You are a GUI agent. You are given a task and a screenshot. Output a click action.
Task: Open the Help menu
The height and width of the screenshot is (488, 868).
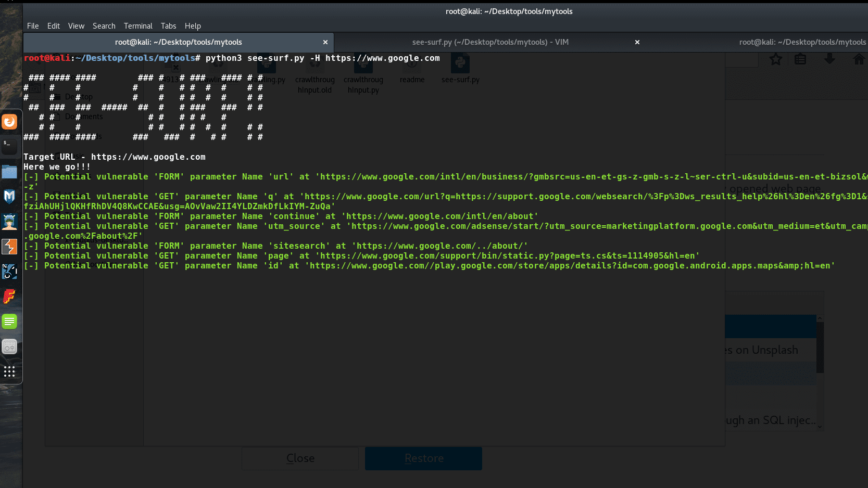[193, 26]
